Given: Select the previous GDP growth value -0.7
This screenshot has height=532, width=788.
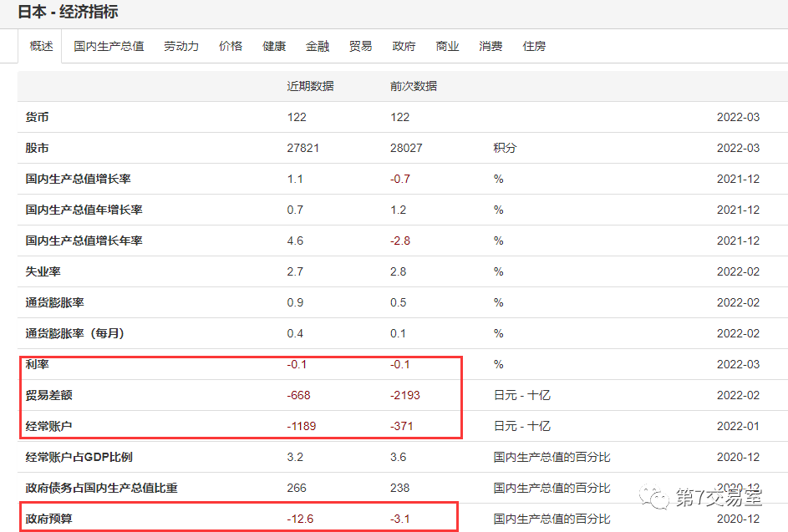Looking at the screenshot, I should (400, 179).
